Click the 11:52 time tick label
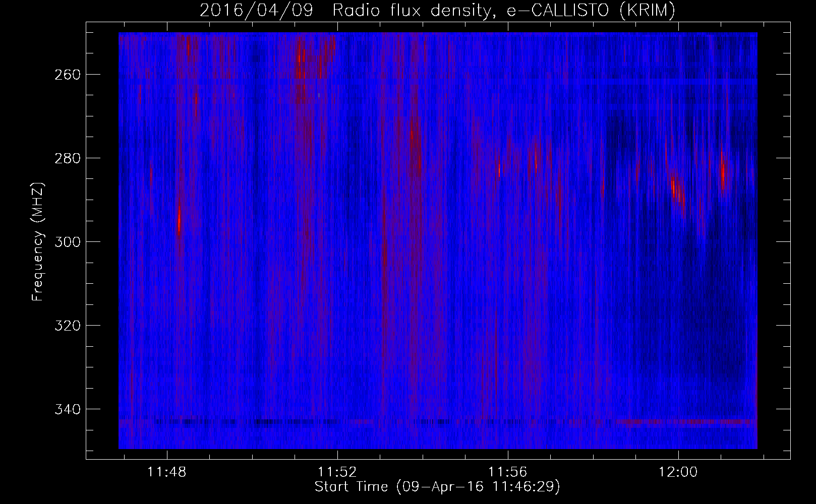Screen dimensions: 816x504 click(x=337, y=472)
